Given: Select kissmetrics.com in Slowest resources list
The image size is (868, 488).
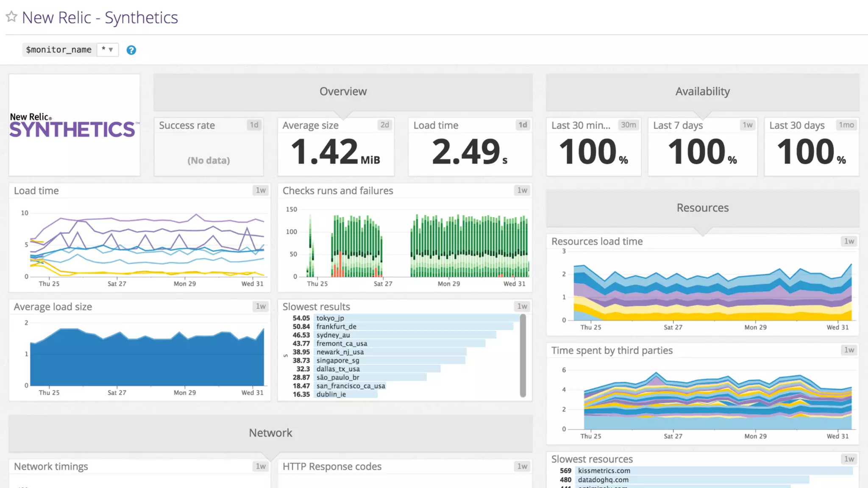Looking at the screenshot, I should pyautogui.click(x=604, y=471).
